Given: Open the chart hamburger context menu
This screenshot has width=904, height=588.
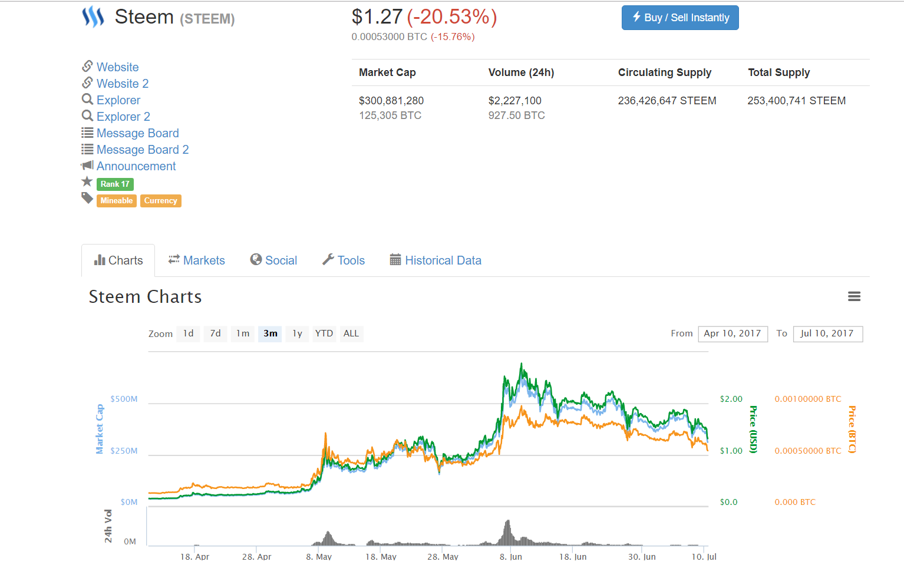Looking at the screenshot, I should point(854,296).
